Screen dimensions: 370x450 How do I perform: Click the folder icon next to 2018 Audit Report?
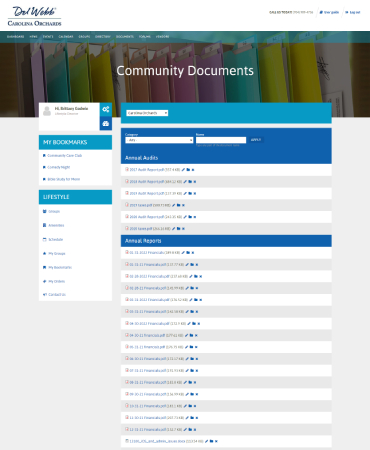pos(190,182)
